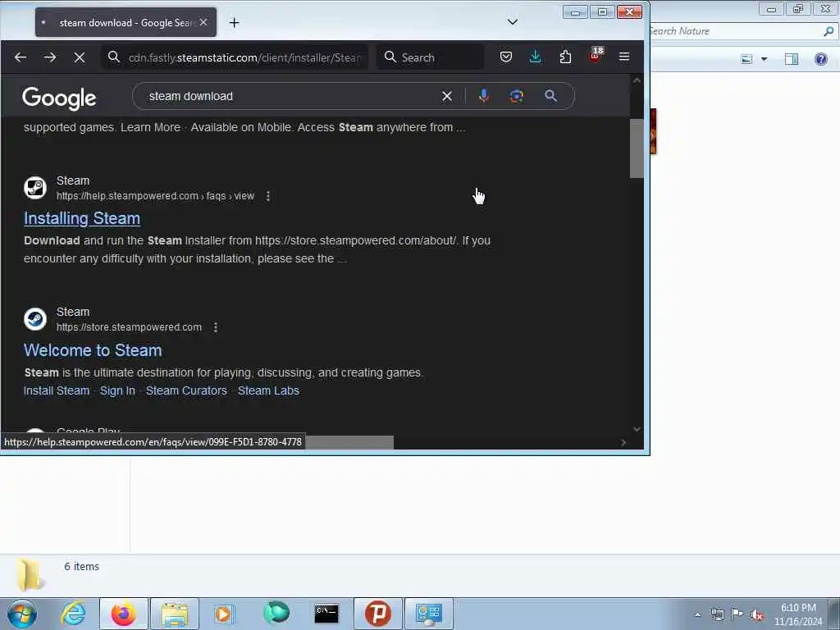Open network status tray icon

(x=717, y=614)
